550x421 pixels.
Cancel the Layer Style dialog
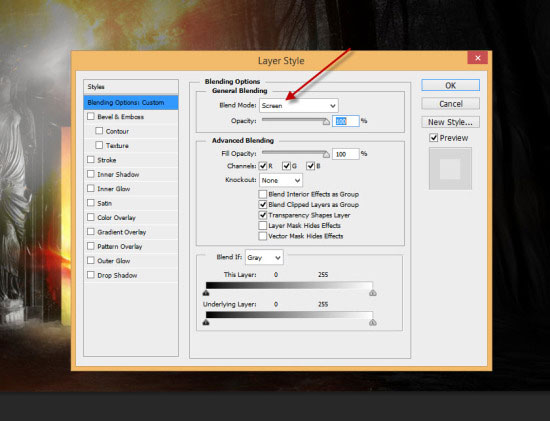point(450,104)
